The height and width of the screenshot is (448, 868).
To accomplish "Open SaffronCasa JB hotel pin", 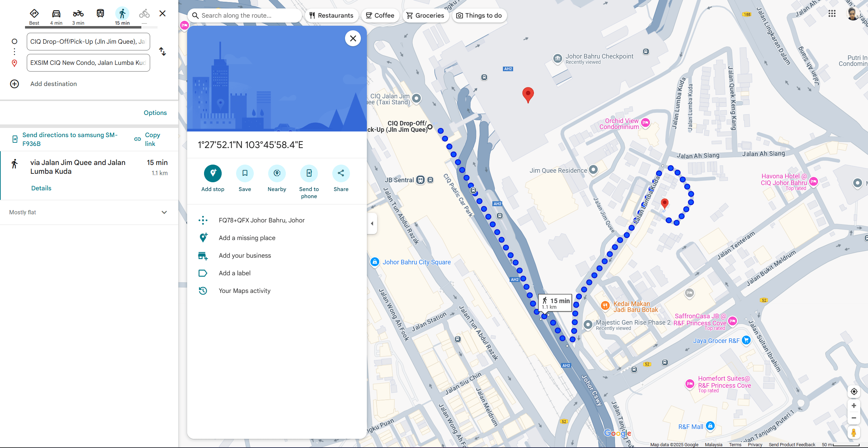I will point(733,321).
